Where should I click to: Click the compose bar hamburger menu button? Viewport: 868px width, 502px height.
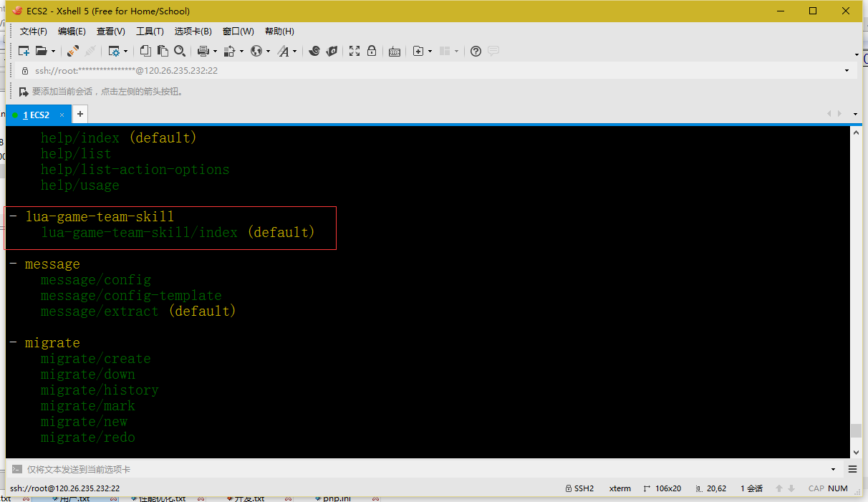[x=852, y=469]
